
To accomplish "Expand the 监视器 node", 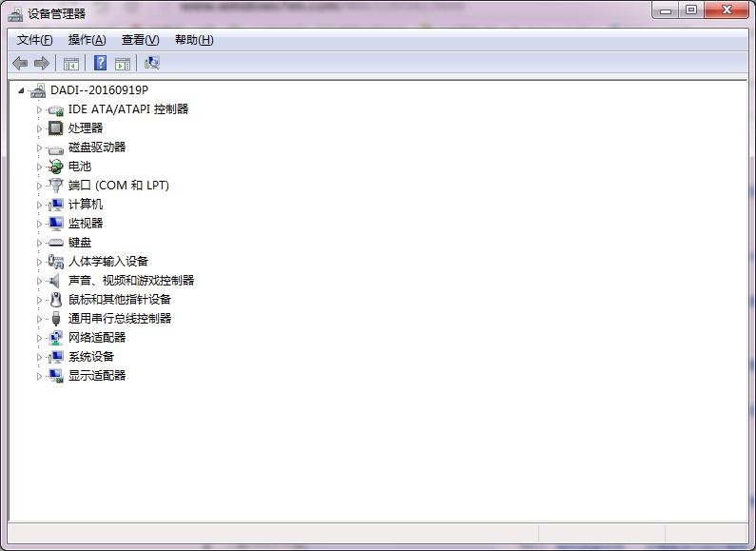I will (x=40, y=224).
